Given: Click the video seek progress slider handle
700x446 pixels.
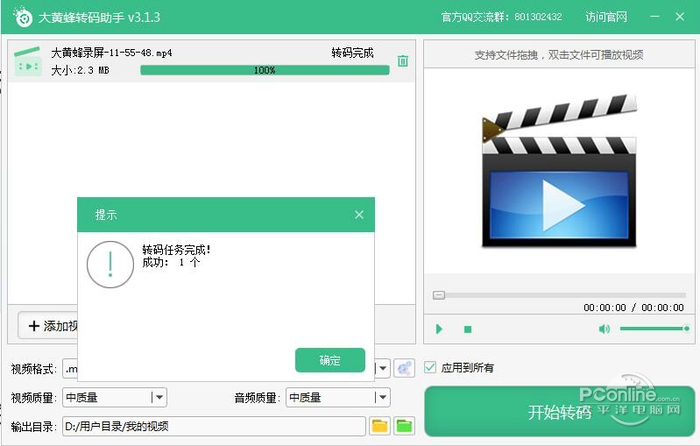Looking at the screenshot, I should [439, 295].
